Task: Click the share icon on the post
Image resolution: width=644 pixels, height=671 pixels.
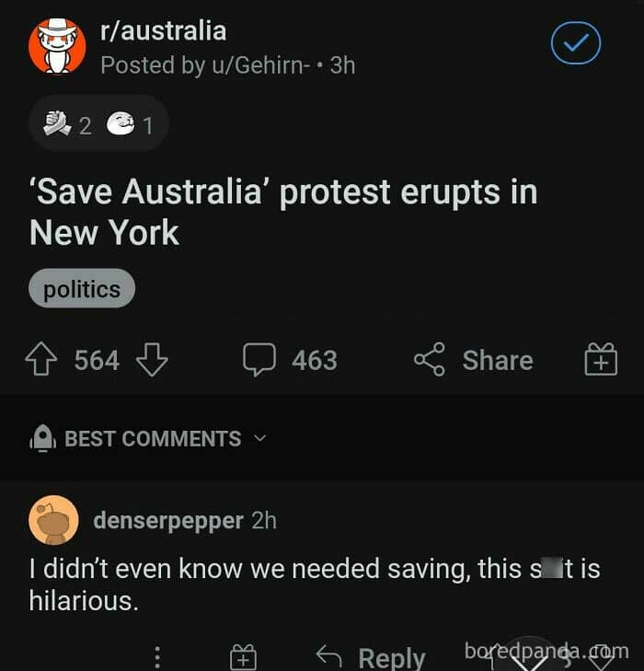Action: click(429, 360)
